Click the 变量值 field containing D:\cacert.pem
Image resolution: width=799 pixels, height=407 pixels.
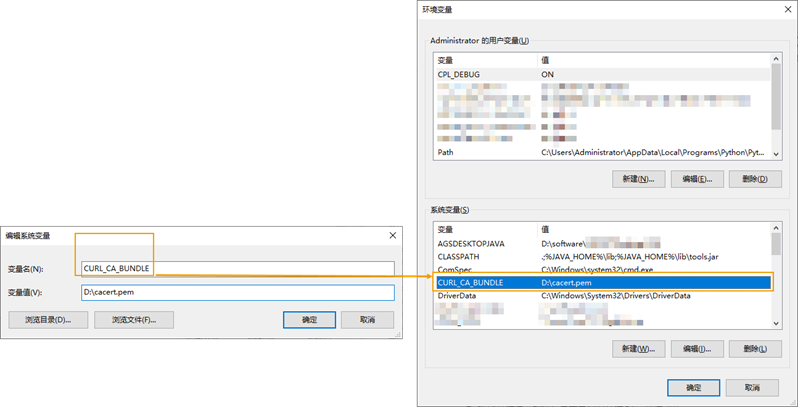(238, 292)
